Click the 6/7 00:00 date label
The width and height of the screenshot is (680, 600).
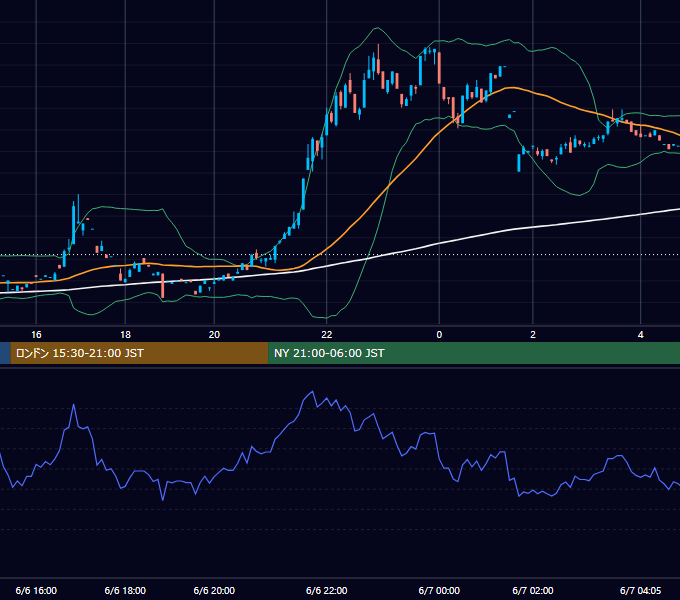point(439,590)
